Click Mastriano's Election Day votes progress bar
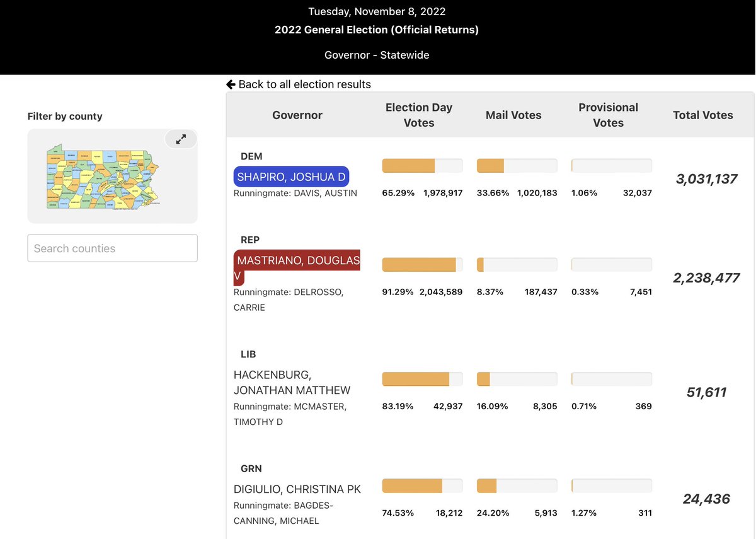Image resolution: width=756 pixels, height=539 pixels. pos(422,265)
